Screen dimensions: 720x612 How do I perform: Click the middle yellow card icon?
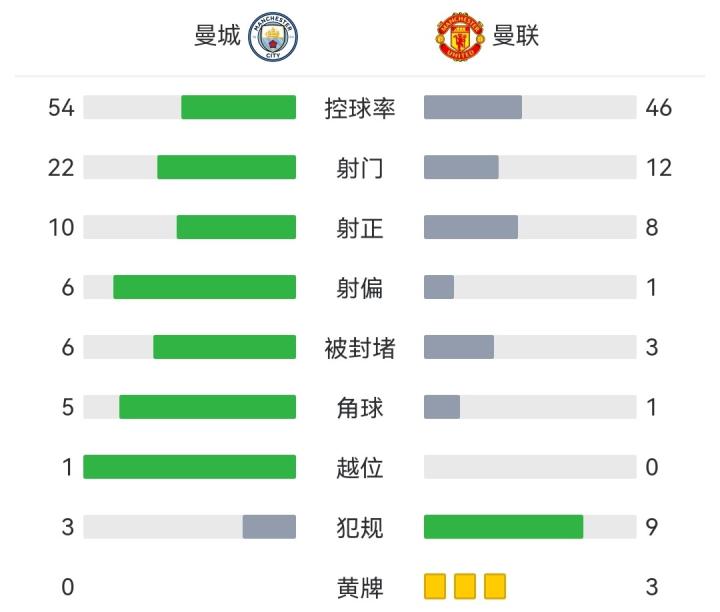click(465, 586)
